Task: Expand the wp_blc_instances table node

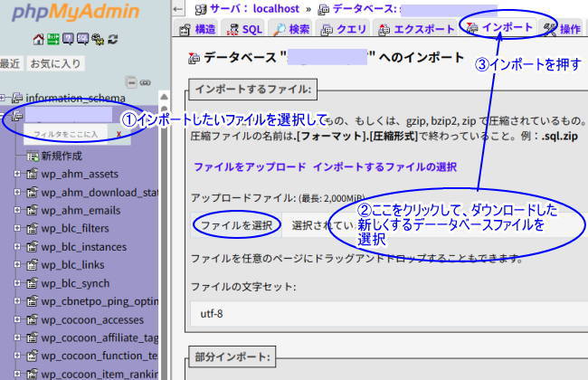Action: [17, 246]
